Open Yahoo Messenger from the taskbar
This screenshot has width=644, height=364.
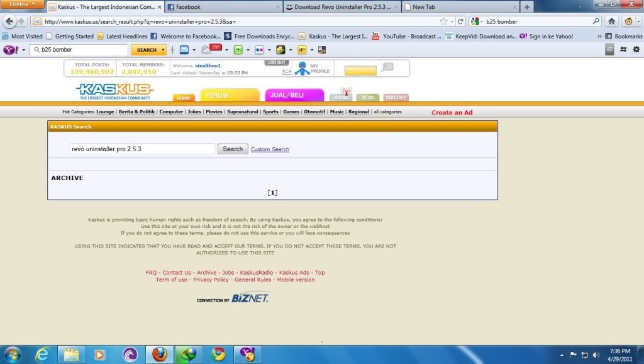point(247,355)
